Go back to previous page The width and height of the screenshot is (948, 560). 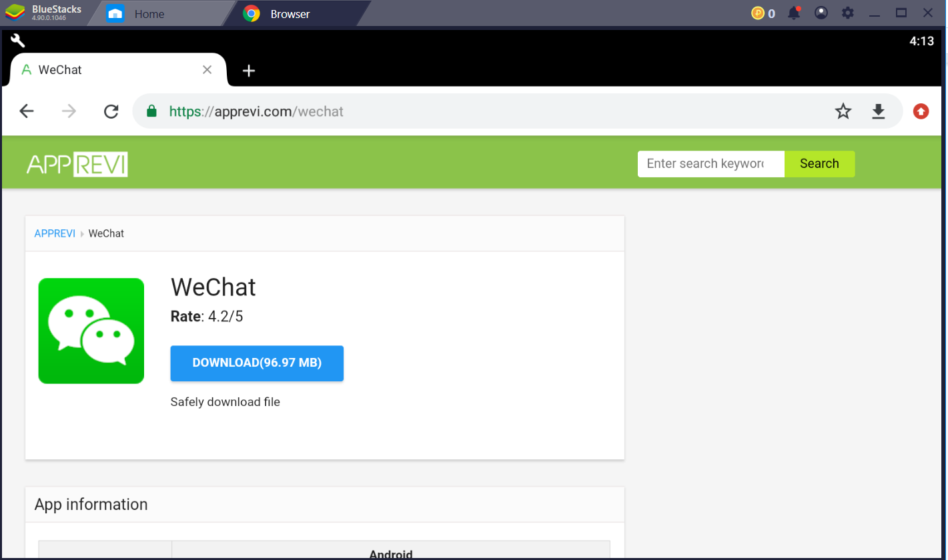click(x=27, y=111)
